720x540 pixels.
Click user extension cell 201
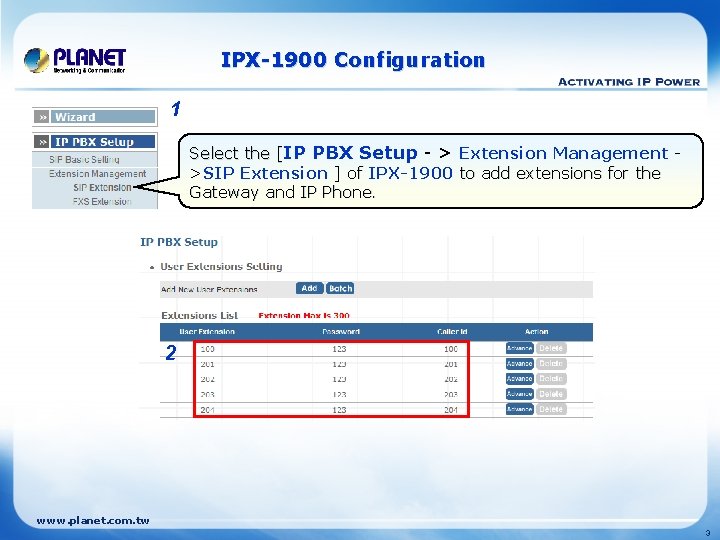(x=208, y=364)
